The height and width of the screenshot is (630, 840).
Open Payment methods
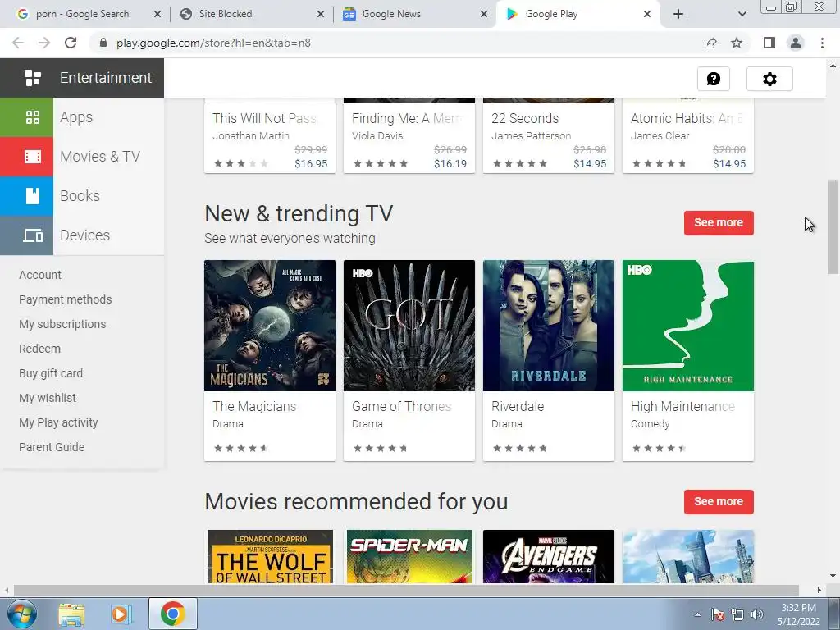[x=66, y=299]
